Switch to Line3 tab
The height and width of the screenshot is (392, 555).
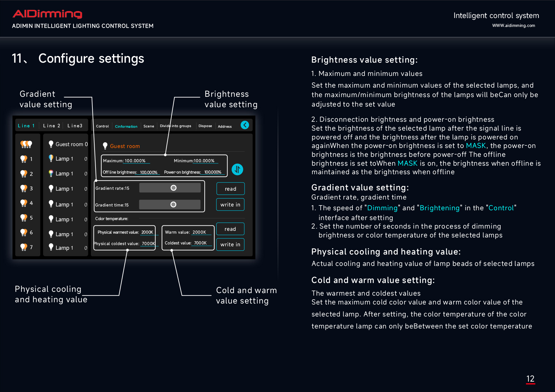click(75, 126)
